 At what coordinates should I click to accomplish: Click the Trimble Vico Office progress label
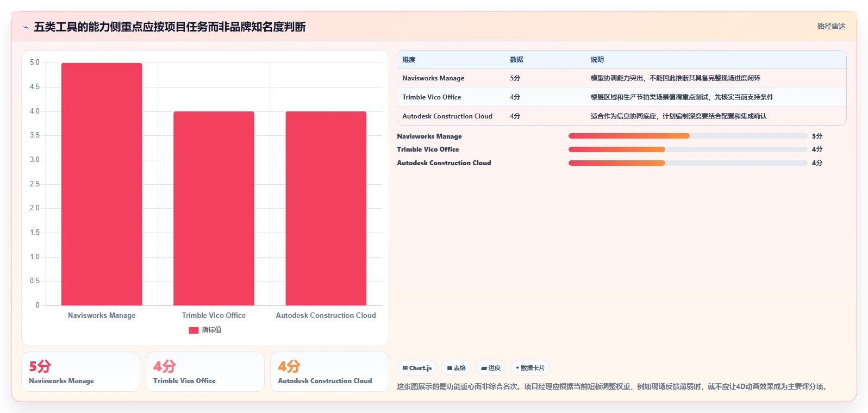[428, 149]
